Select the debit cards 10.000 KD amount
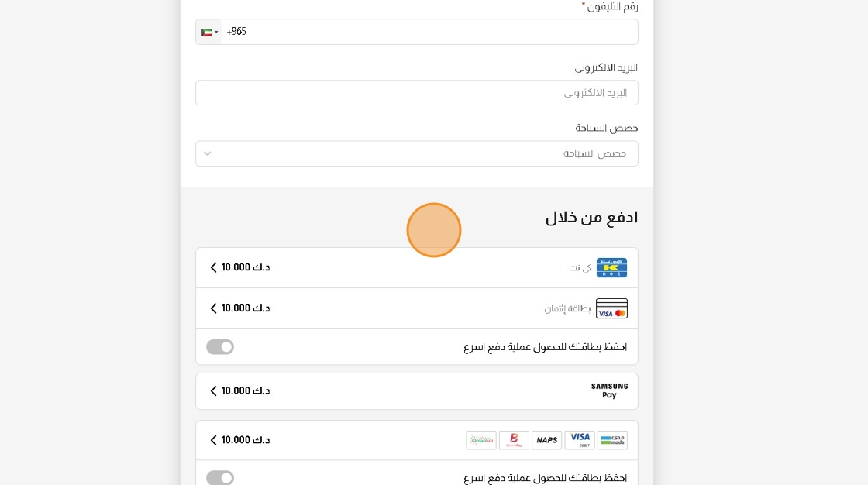This screenshot has width=868, height=485. [246, 440]
